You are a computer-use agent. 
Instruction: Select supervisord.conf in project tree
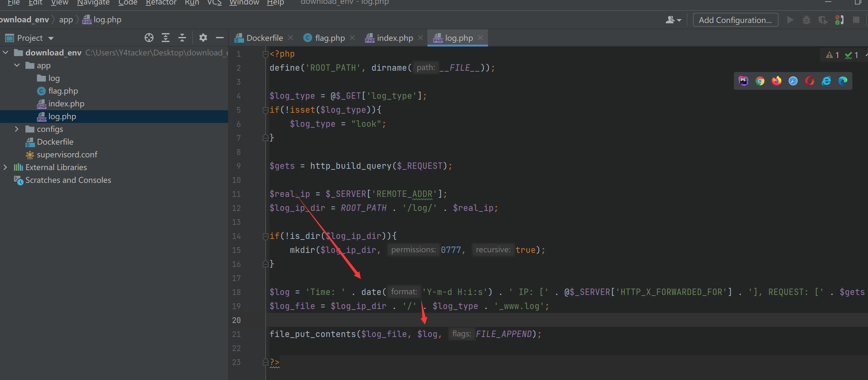[x=67, y=154]
